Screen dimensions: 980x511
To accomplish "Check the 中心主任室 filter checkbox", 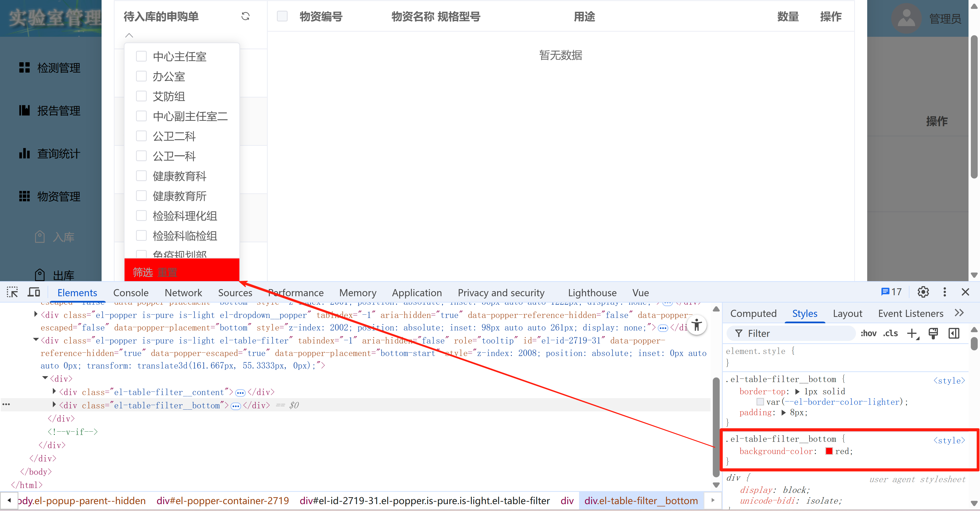I will [141, 56].
